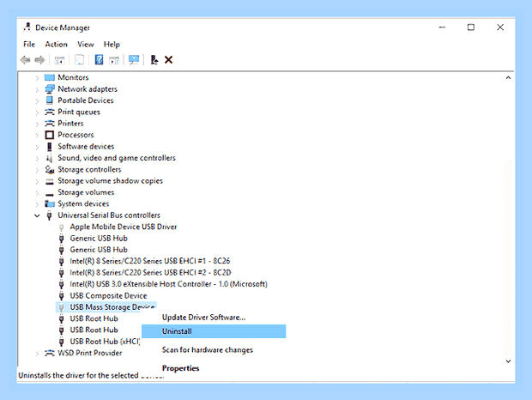Screen dimensions: 532x400
Task: Choose Scan for hardware changes context entry
Action: pyautogui.click(x=208, y=350)
